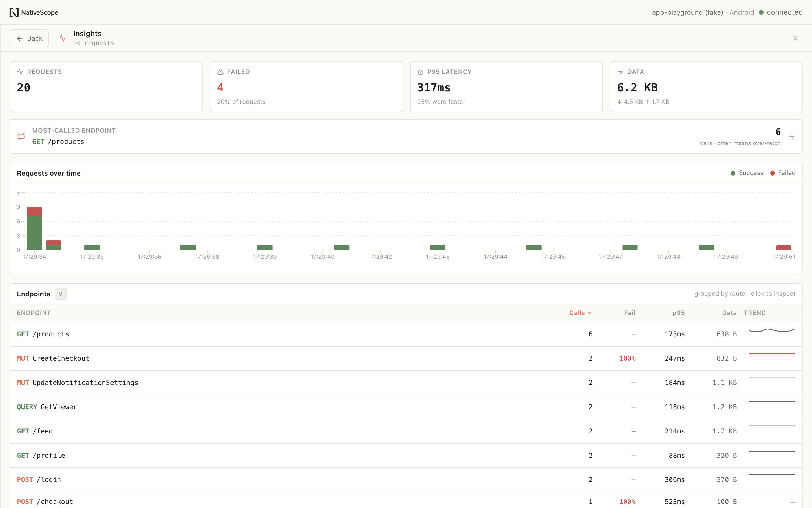Close the Insights panel with the X
This screenshot has height=508, width=812.
(795, 38)
